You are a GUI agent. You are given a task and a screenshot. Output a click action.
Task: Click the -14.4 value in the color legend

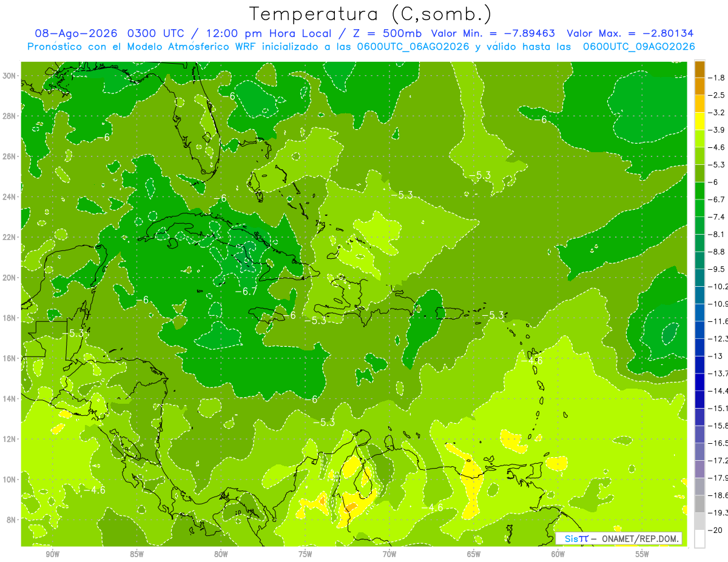tap(718, 390)
